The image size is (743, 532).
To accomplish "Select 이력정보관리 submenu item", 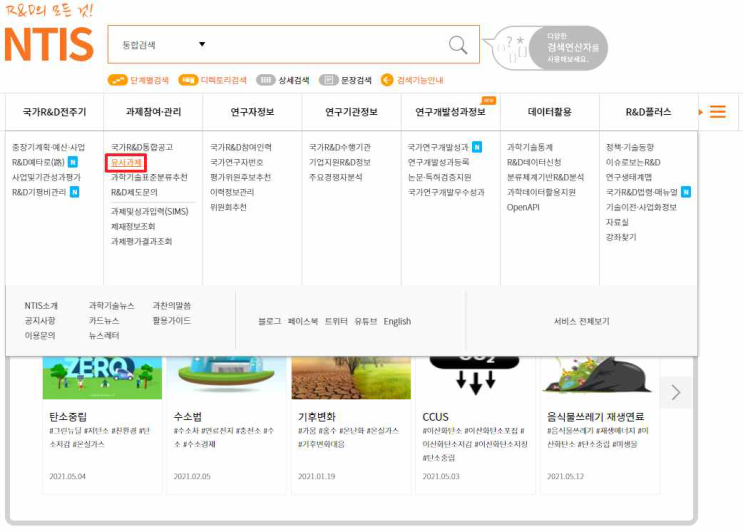I will pos(232,192).
